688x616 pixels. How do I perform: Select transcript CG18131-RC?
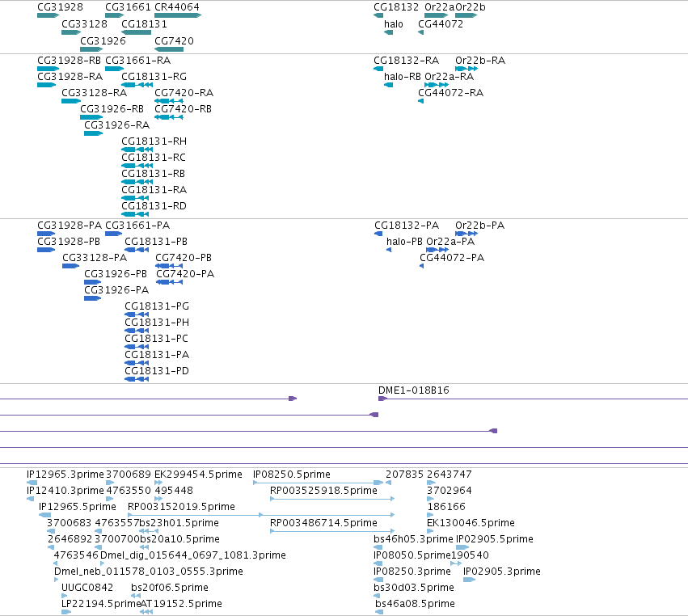point(137,166)
